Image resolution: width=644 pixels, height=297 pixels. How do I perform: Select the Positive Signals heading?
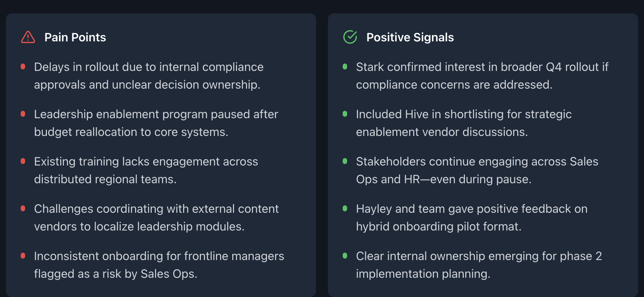[x=410, y=37]
